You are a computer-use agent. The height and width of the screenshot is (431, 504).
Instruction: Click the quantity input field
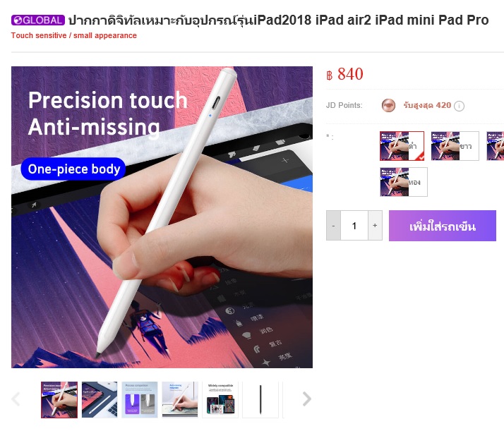pyautogui.click(x=354, y=226)
